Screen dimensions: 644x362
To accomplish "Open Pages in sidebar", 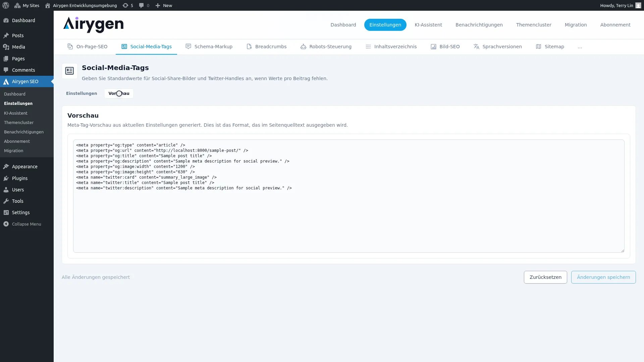I will (x=27, y=59).
